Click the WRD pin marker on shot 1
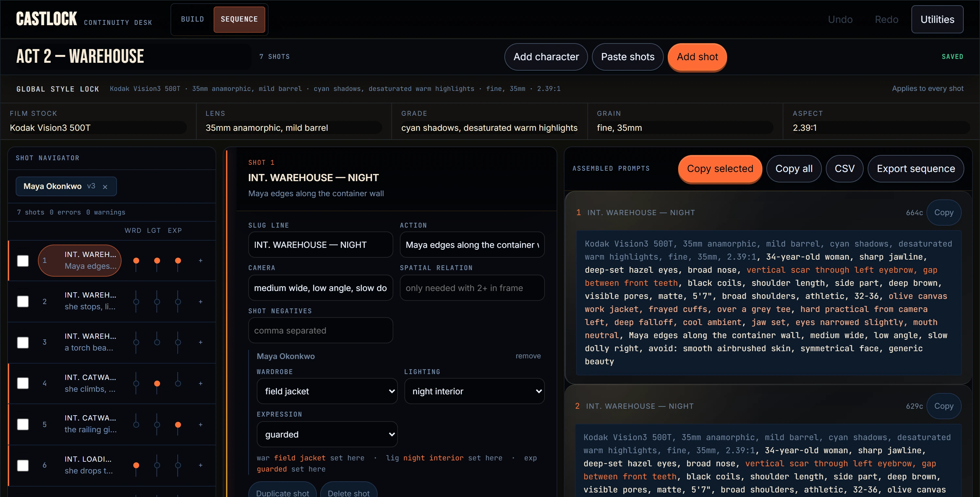This screenshot has height=497, width=980. click(136, 261)
